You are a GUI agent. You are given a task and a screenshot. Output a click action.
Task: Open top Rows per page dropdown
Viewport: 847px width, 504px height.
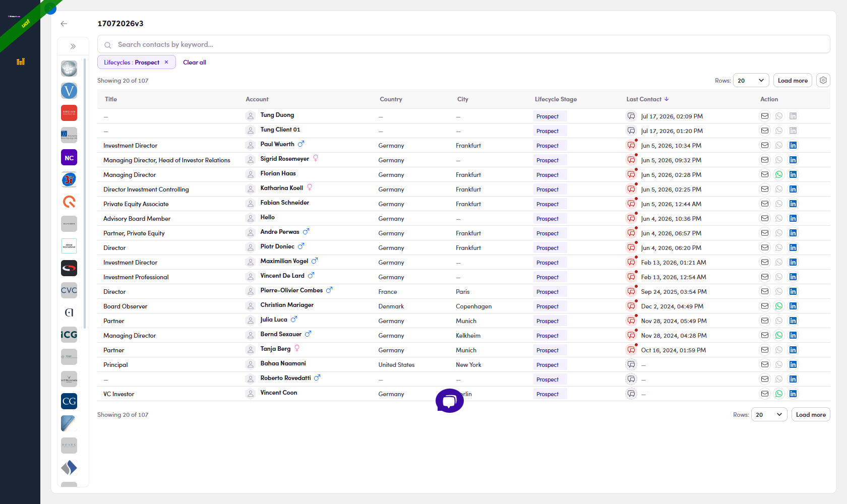[x=751, y=80]
